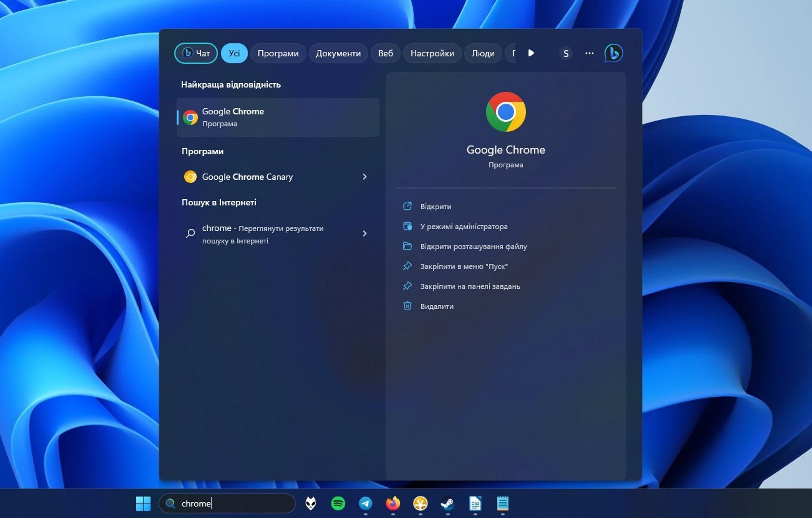
Task: Choose Закріпити на панелі завдань
Action: (x=470, y=286)
